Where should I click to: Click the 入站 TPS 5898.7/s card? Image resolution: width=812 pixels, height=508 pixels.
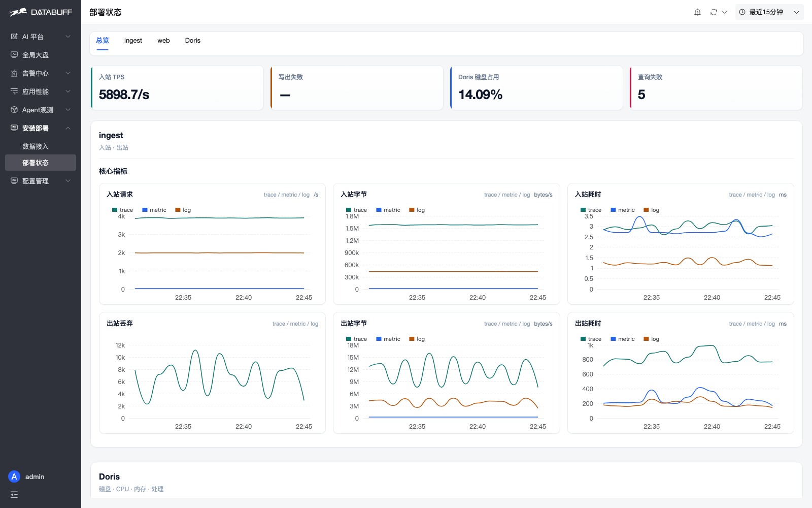(x=177, y=87)
